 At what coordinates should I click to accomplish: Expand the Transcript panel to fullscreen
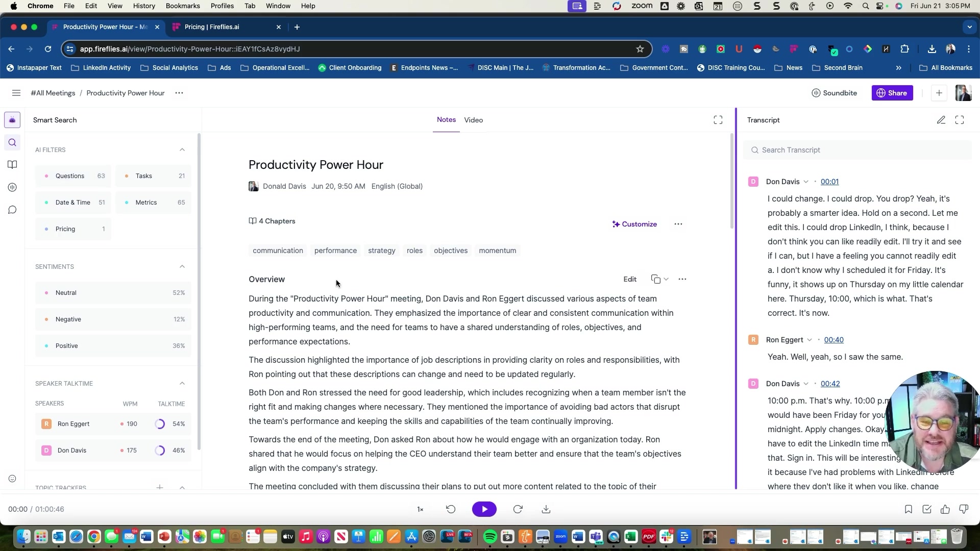(960, 120)
